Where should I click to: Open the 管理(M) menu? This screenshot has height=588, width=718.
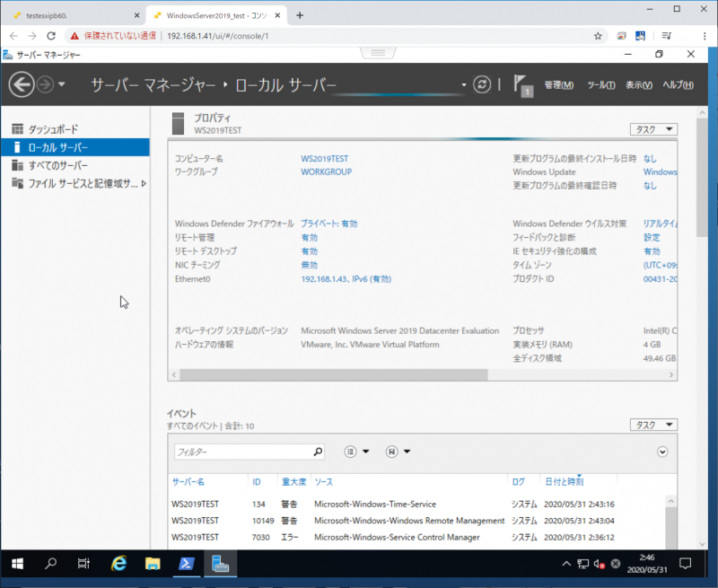pos(558,85)
